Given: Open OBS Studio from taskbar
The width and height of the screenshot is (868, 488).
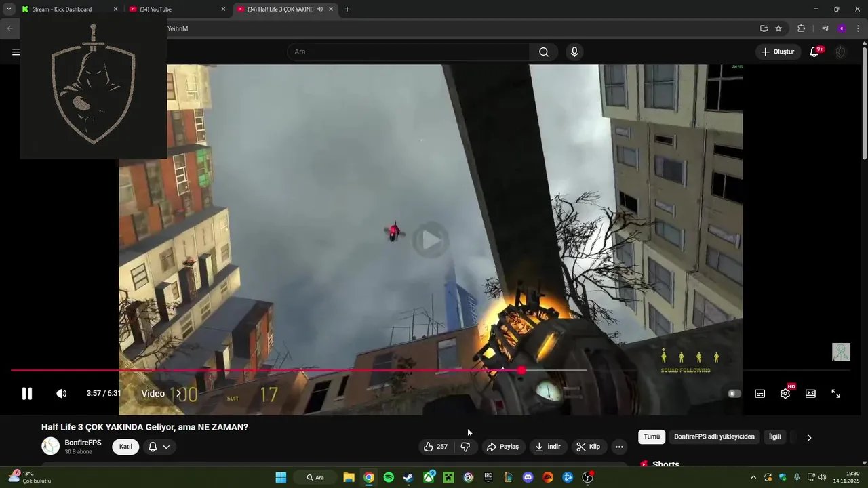Looking at the screenshot, I should coord(588,477).
